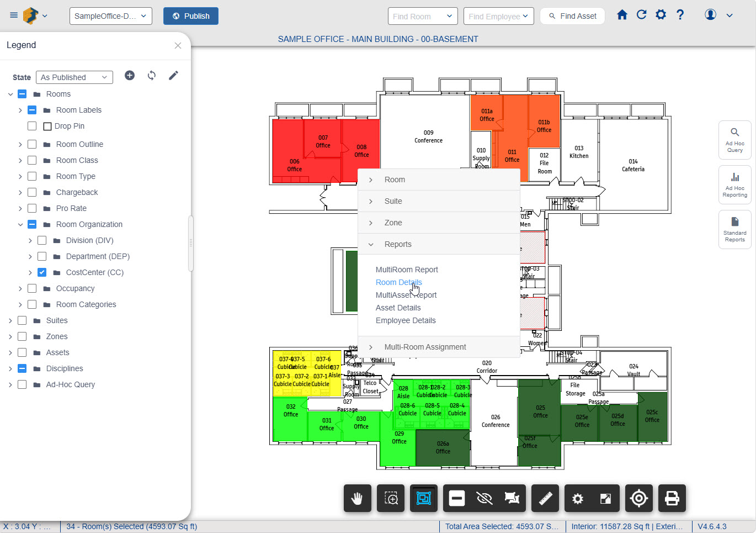Activate the window selection tool
The width and height of the screenshot is (756, 533).
424,498
